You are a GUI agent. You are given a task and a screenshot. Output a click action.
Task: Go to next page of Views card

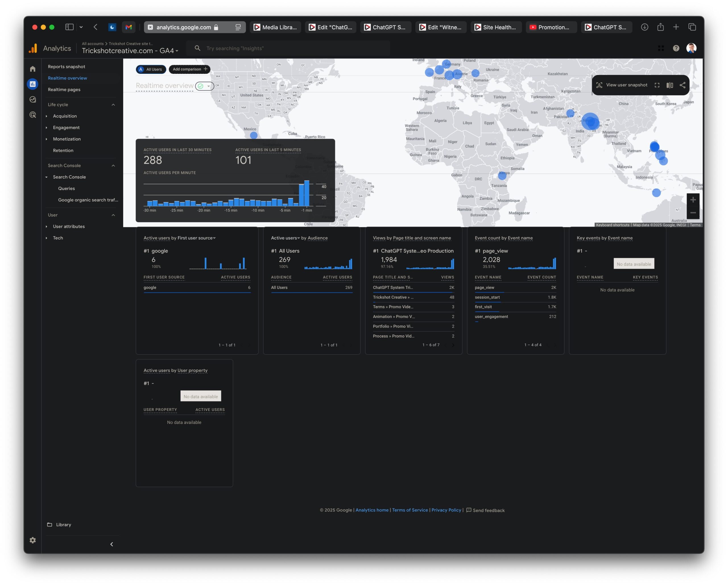453,345
